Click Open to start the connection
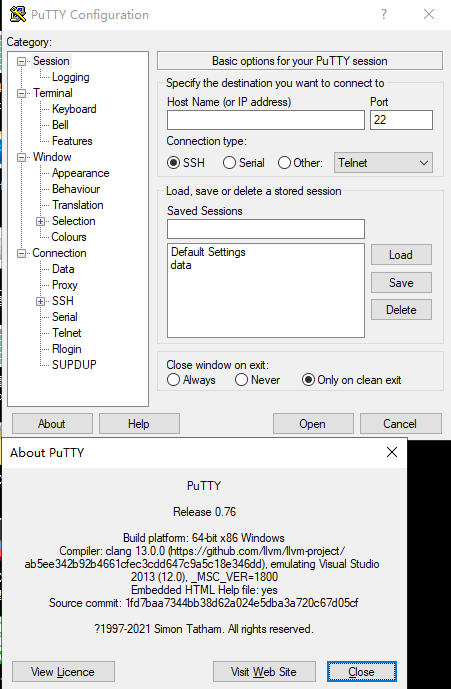 (x=313, y=424)
